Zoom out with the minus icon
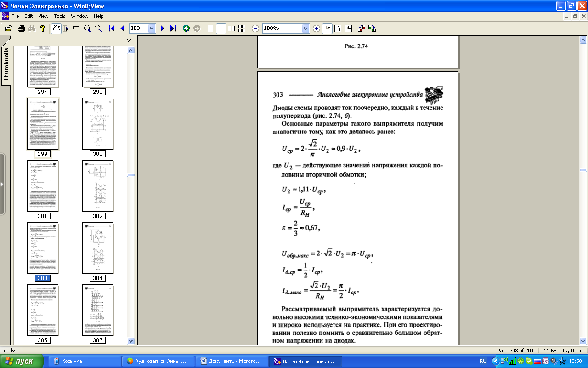The height and width of the screenshot is (368, 588). (x=255, y=29)
